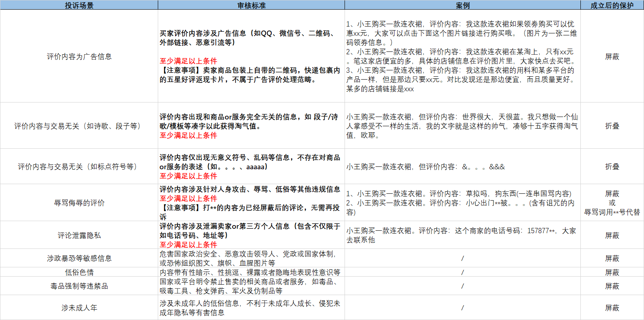Select the cell mentioning 标点符号等
Screen dimensions: 644x320
(x=79, y=166)
